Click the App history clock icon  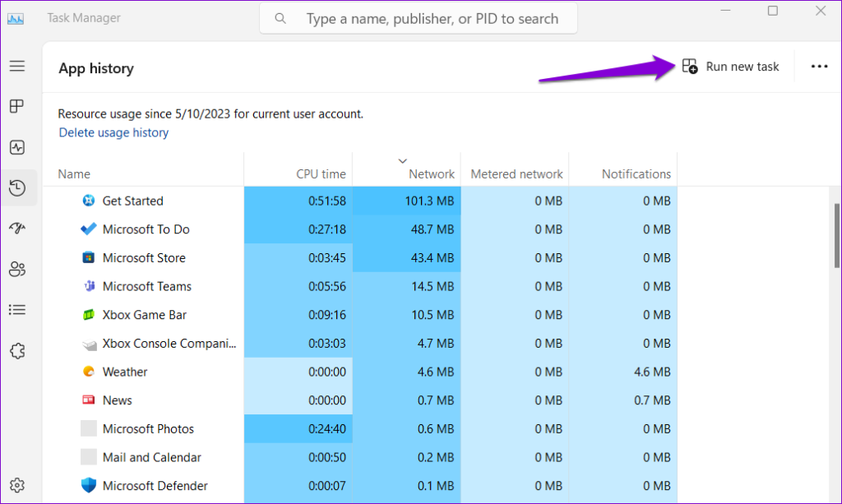click(x=17, y=187)
